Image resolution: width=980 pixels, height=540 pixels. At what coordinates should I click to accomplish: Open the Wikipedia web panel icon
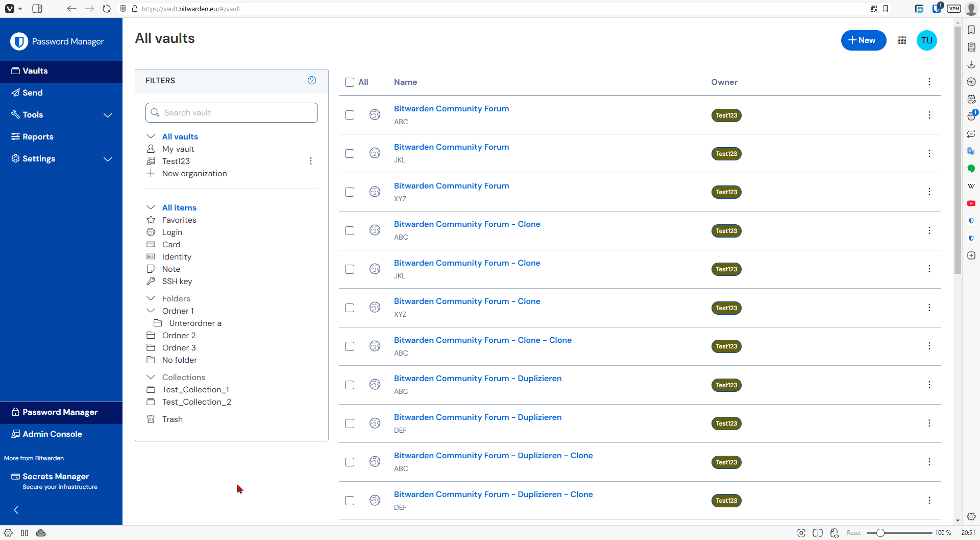click(x=971, y=186)
